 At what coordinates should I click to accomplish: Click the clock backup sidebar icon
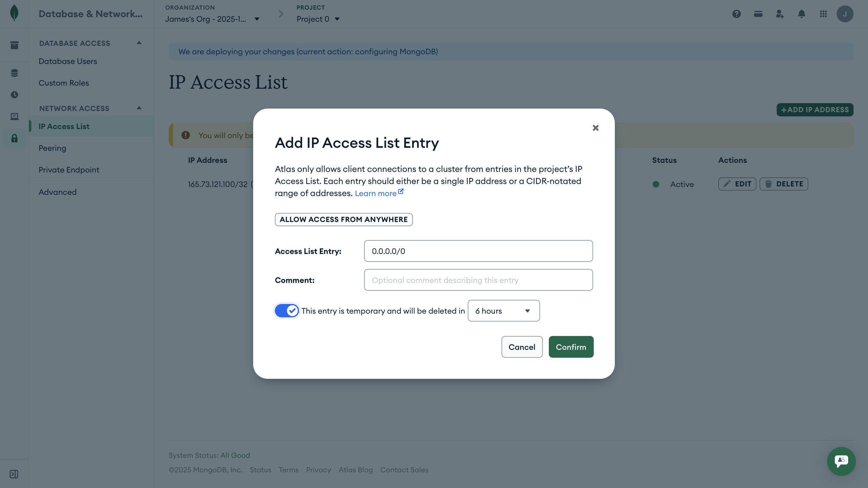tap(14, 95)
